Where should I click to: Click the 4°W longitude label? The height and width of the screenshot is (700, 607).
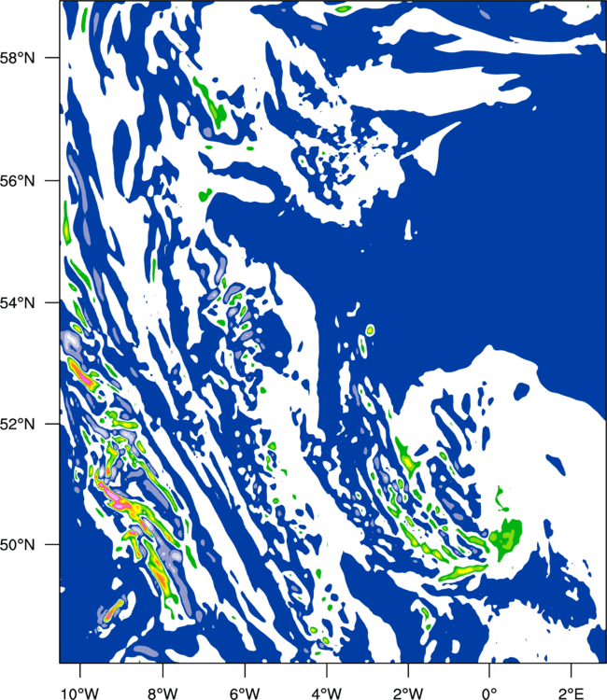(327, 693)
